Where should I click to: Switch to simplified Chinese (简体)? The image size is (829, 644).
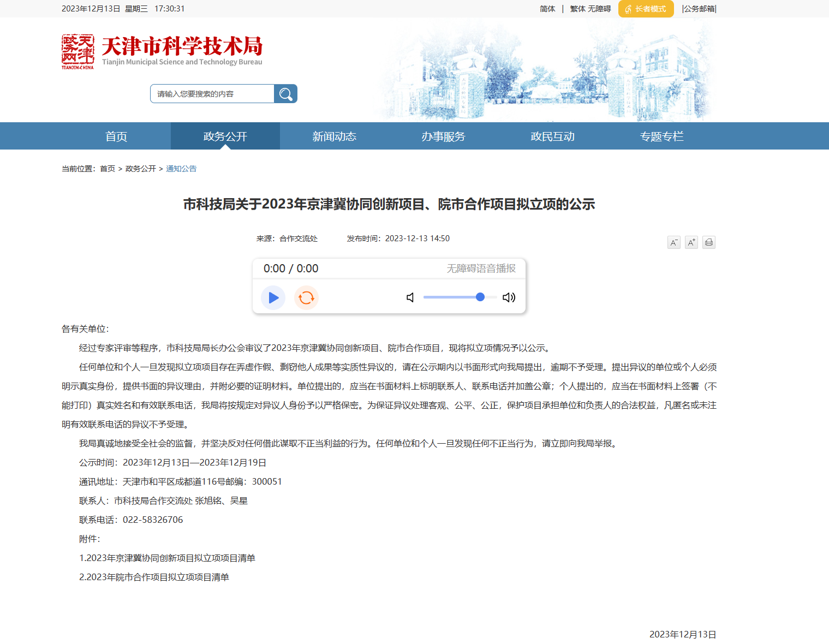[547, 9]
